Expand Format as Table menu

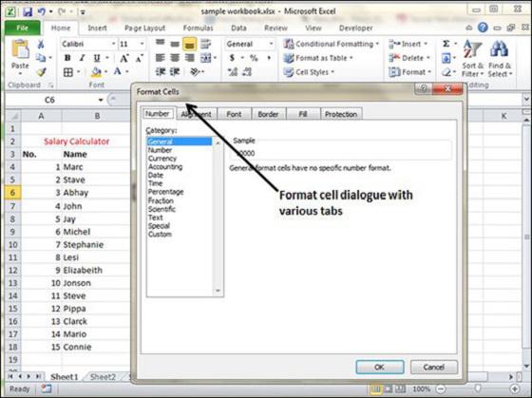318,58
